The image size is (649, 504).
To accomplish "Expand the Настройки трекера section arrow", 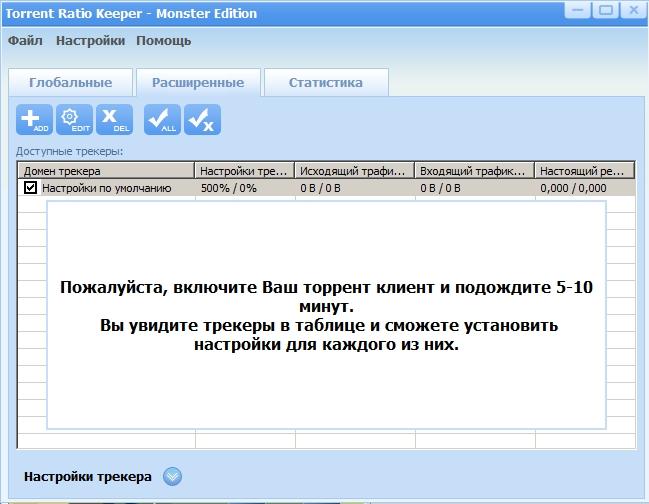I will point(172,476).
